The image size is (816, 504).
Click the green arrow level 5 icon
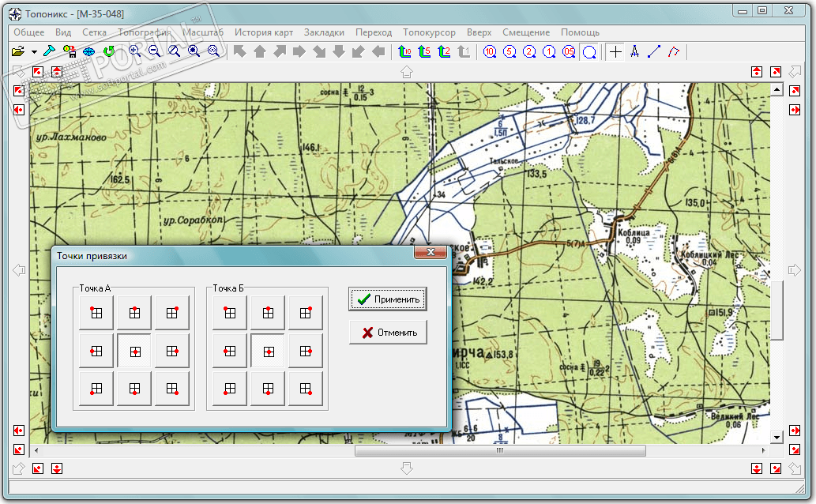click(x=424, y=52)
